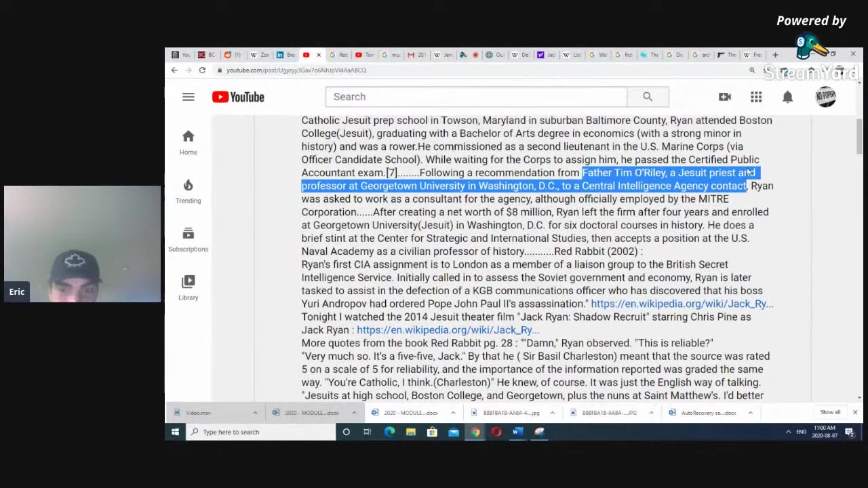868x488 pixels.
Task: Launch Microsoft Edge from taskbar
Action: tap(389, 432)
